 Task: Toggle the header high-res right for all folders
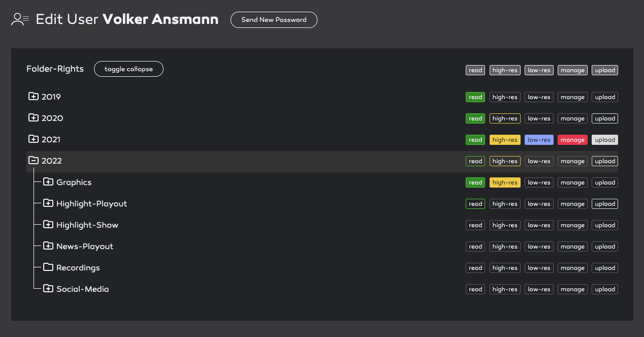coord(505,70)
